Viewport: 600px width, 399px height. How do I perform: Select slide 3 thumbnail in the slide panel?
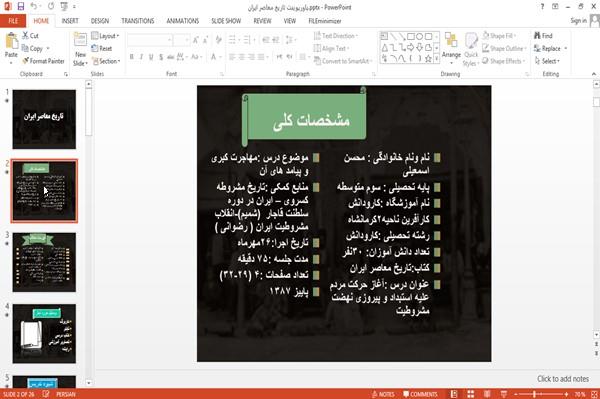[44, 262]
